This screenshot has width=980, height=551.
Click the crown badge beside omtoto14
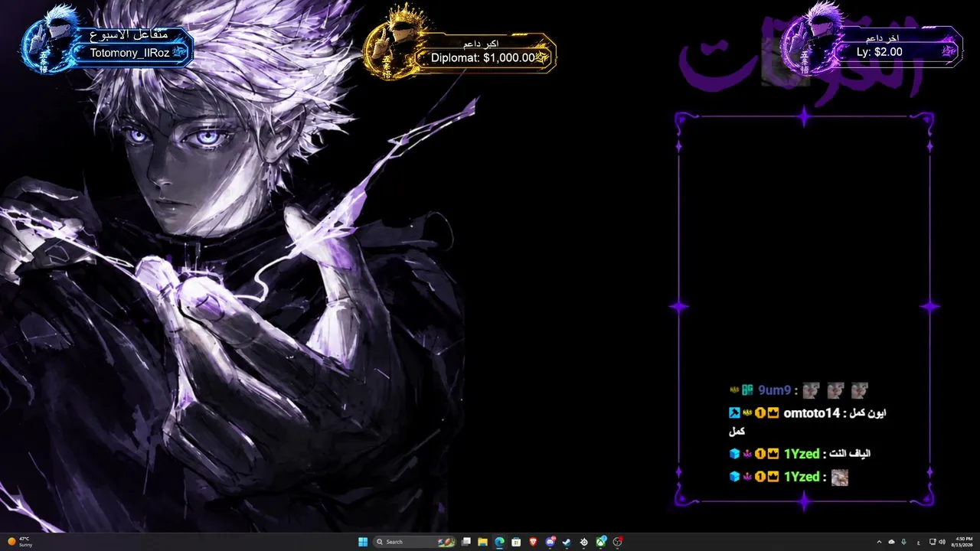773,413
